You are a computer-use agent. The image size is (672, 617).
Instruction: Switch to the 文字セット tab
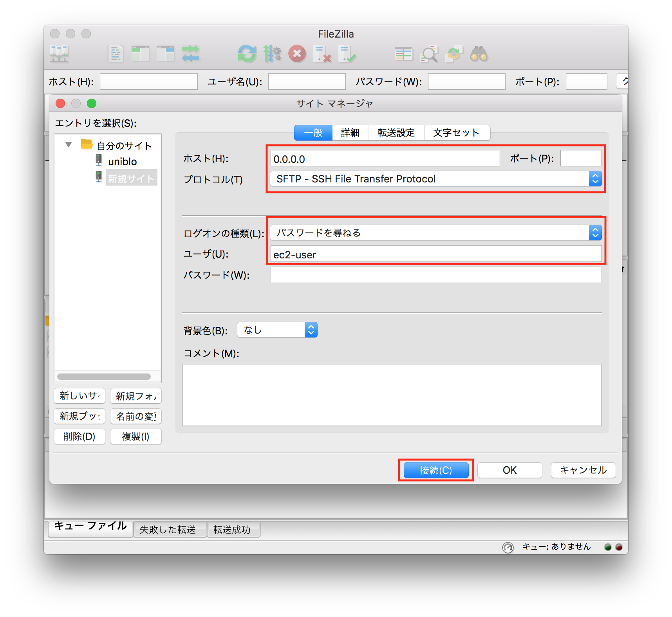pos(457,133)
